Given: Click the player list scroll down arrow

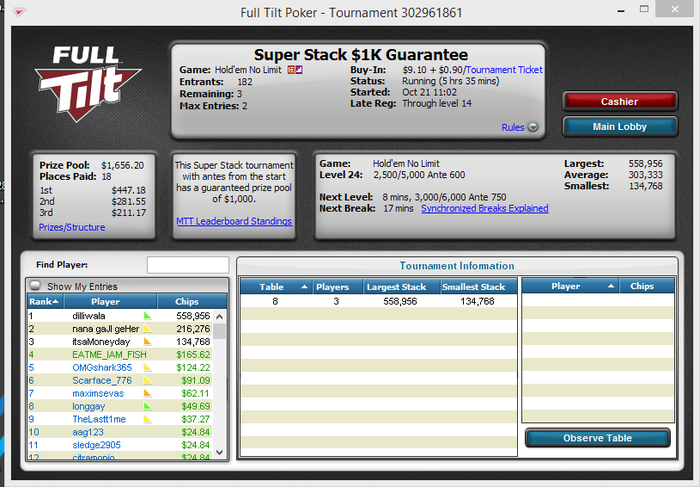Looking at the screenshot, I should click(219, 452).
